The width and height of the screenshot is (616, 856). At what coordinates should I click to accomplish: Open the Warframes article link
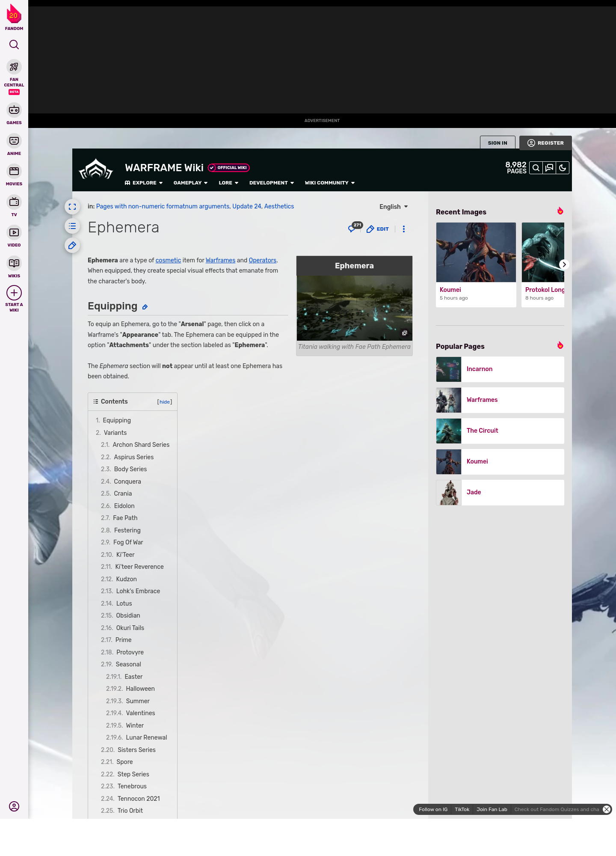click(x=220, y=260)
